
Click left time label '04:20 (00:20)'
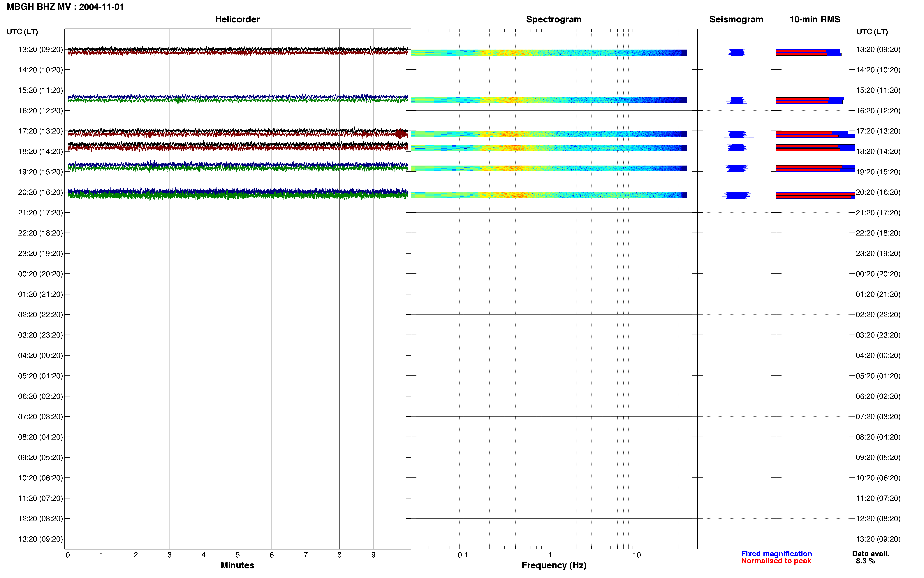(41, 356)
